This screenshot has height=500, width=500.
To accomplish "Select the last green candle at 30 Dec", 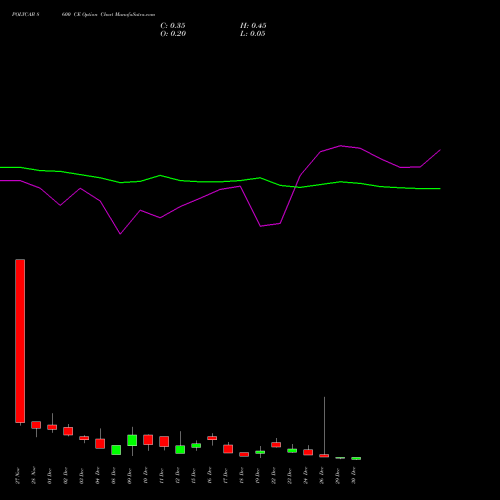I will (x=356, y=458).
